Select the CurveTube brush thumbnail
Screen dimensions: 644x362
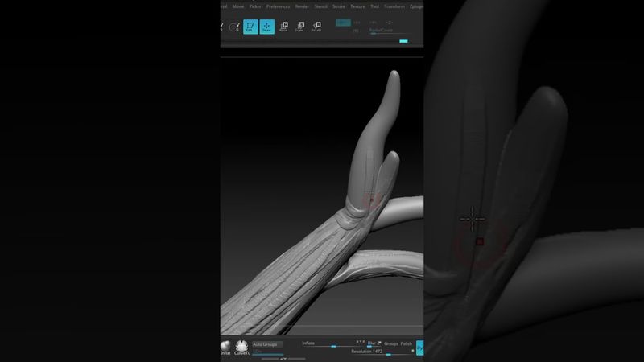pyautogui.click(x=242, y=348)
